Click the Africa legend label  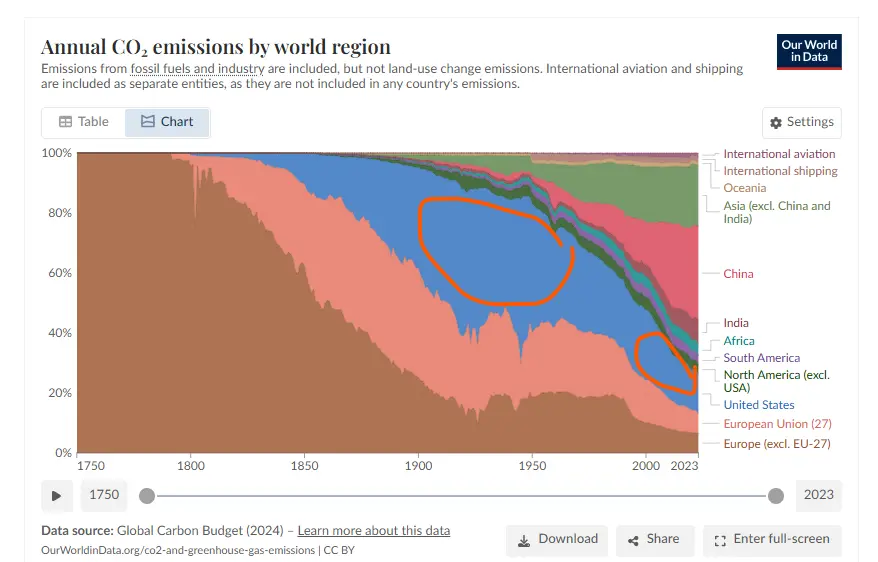pyautogui.click(x=739, y=341)
